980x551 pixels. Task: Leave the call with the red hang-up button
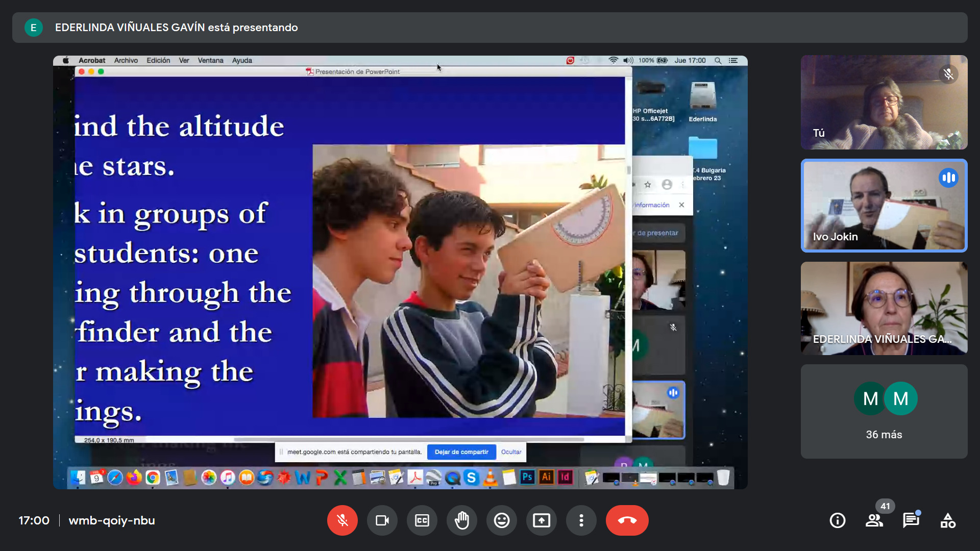point(627,520)
